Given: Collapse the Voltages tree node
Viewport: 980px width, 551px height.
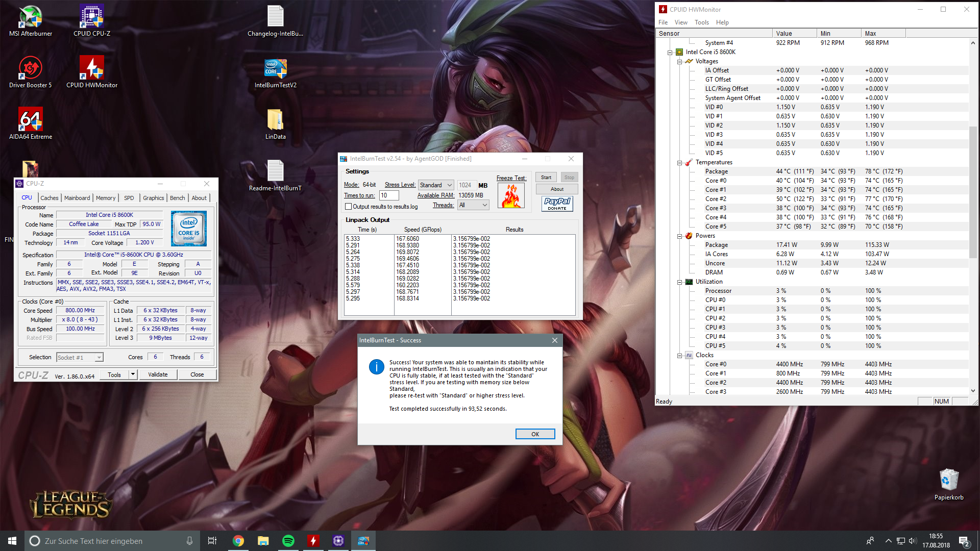Looking at the screenshot, I should click(x=679, y=62).
